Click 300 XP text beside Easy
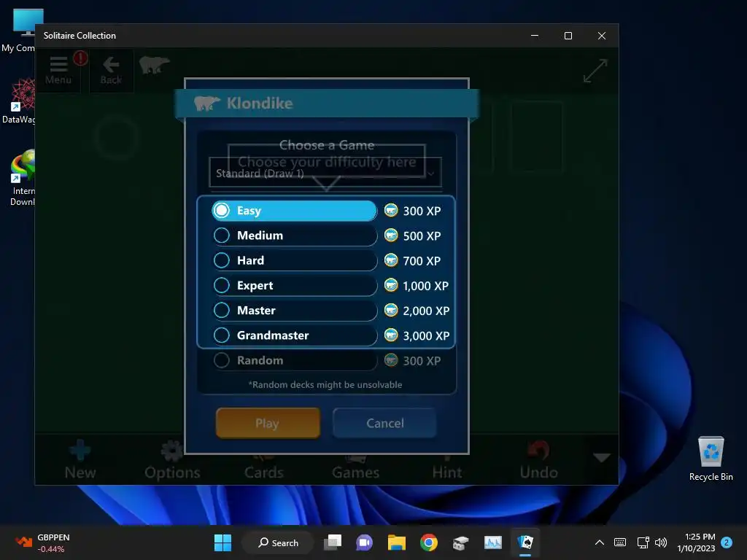The image size is (747, 560). coord(422,211)
